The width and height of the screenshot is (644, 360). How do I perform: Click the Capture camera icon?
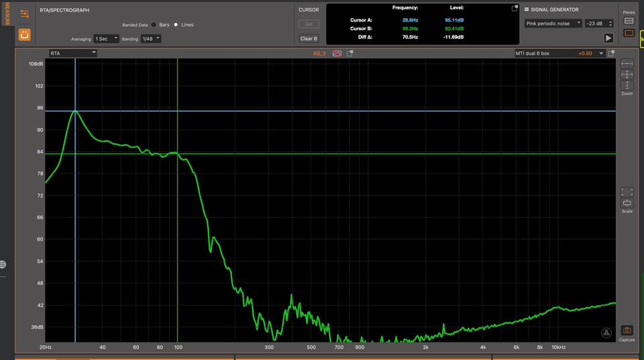click(x=627, y=330)
